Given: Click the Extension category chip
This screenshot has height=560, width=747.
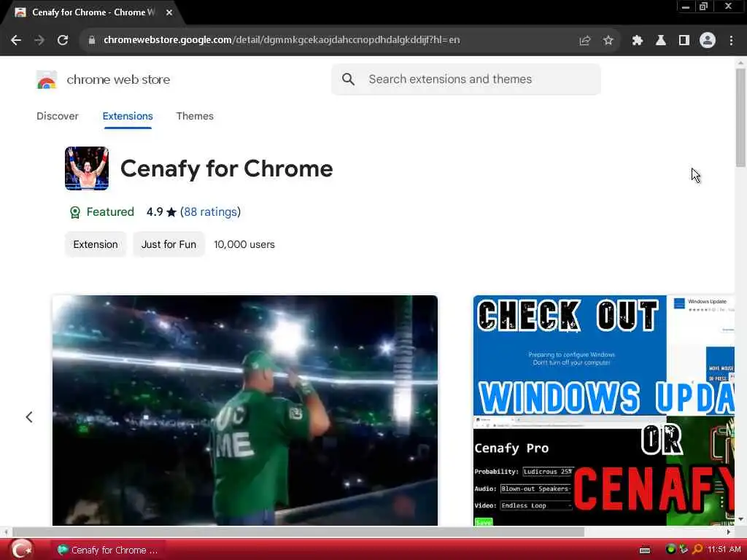Looking at the screenshot, I should (x=96, y=244).
